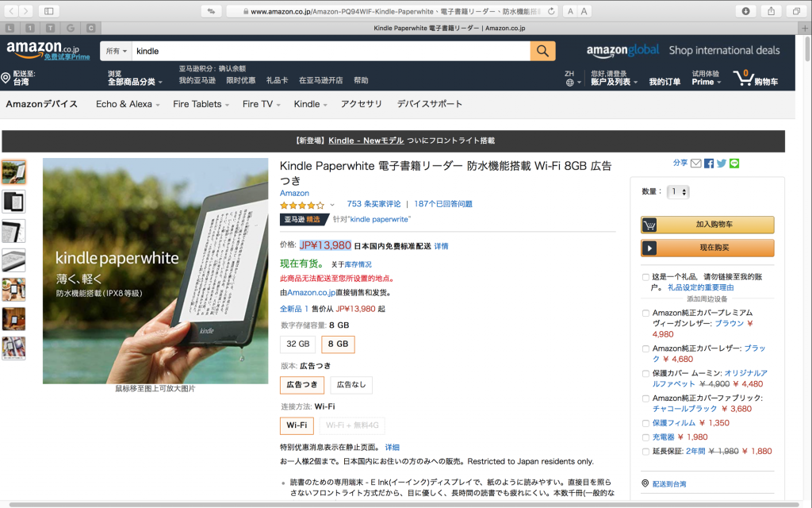
Task: Open 我的订单 in the header
Action: pos(665,82)
